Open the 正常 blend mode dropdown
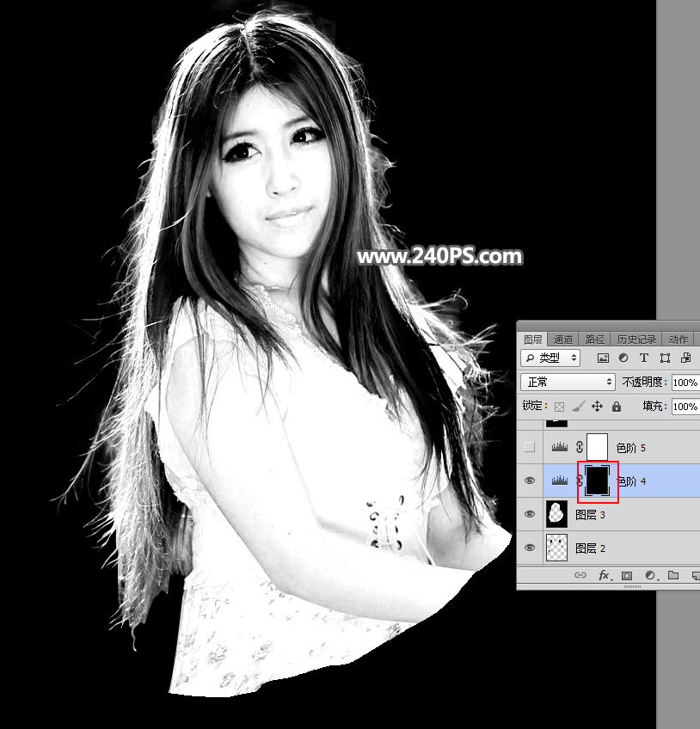The height and width of the screenshot is (729, 700). 568,383
